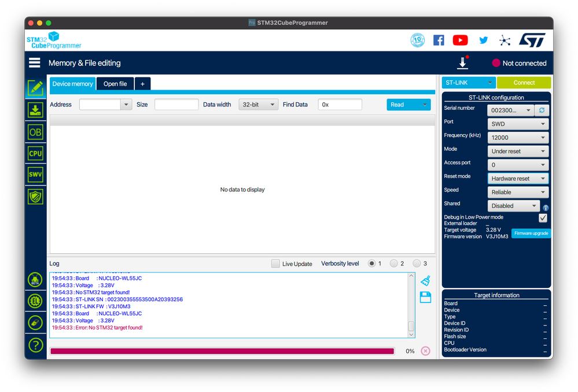Screen dimensions: 578x392
Task: Click the progress bar
Action: click(222, 351)
